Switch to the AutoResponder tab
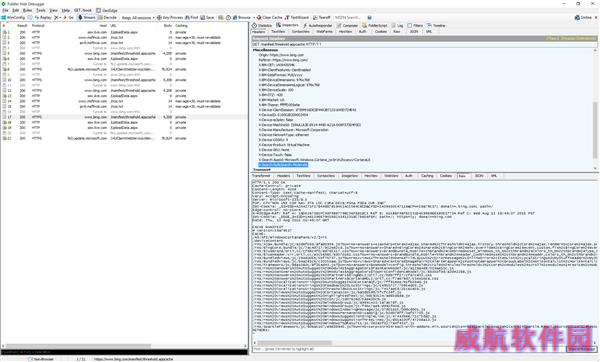600x362 pixels. (x=317, y=26)
